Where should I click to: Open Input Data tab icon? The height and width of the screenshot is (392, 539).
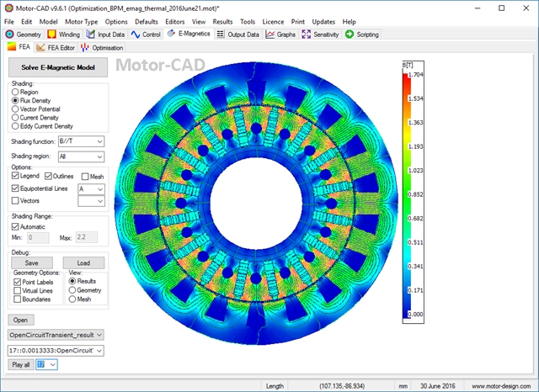[x=91, y=34]
